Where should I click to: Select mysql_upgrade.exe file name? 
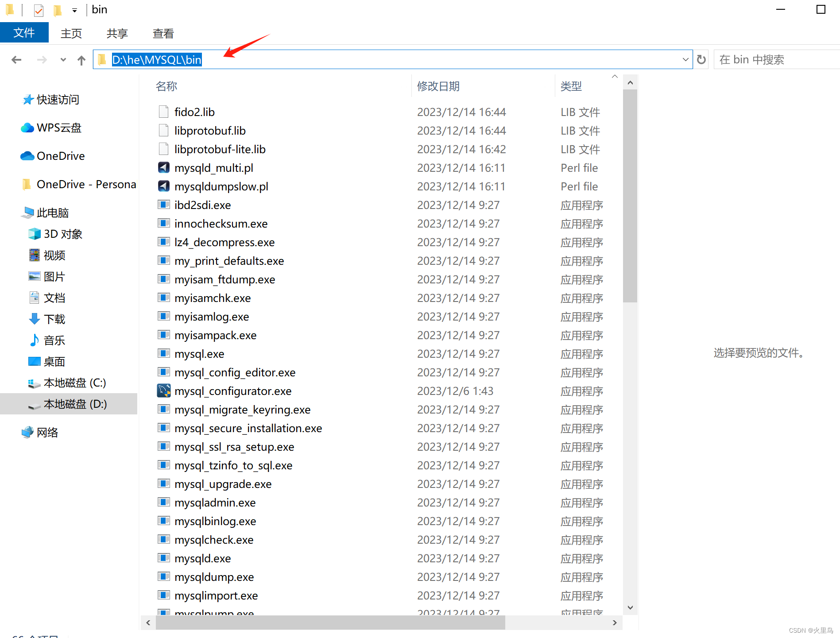tap(223, 484)
